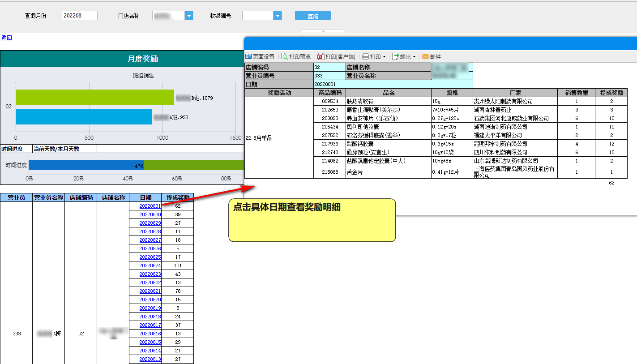637x364 pixels.
Task: Open date link 20220826
Action: pyautogui.click(x=150, y=248)
